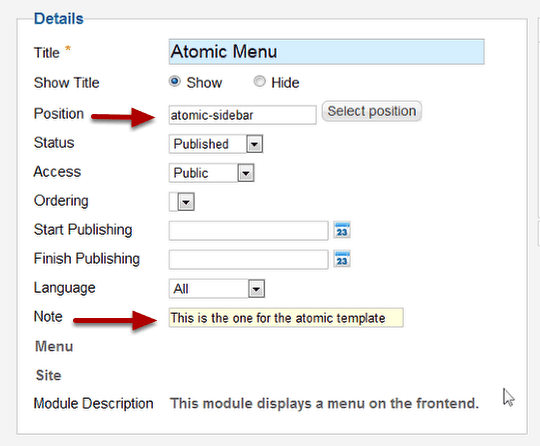The image size is (540, 446).
Task: Select the Hide radio button
Action: (x=259, y=82)
